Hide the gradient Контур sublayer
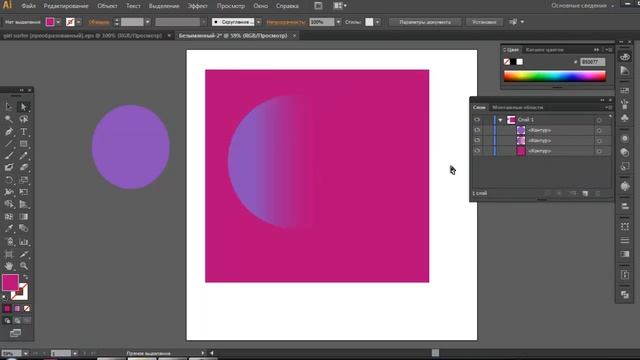Viewport: 640px width, 360px height. (477, 140)
